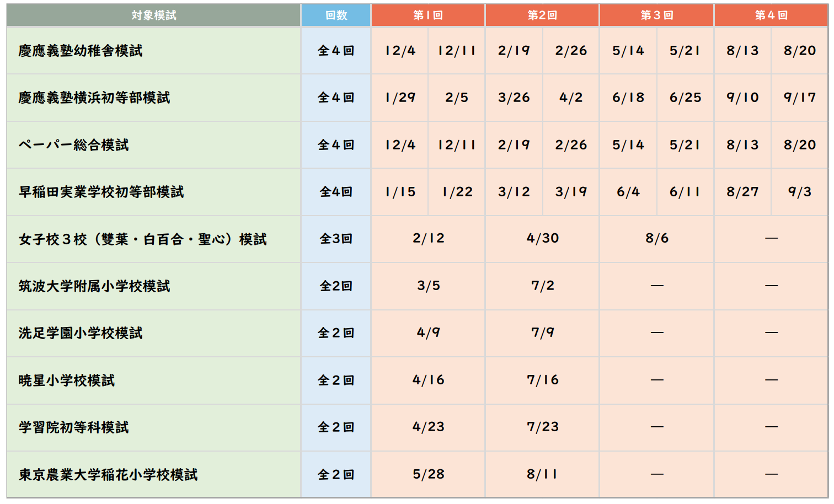The image size is (834, 504).
Task: Click the 女子校3校（雙葉・白百合・聖心）模試 label
Action: (x=142, y=239)
